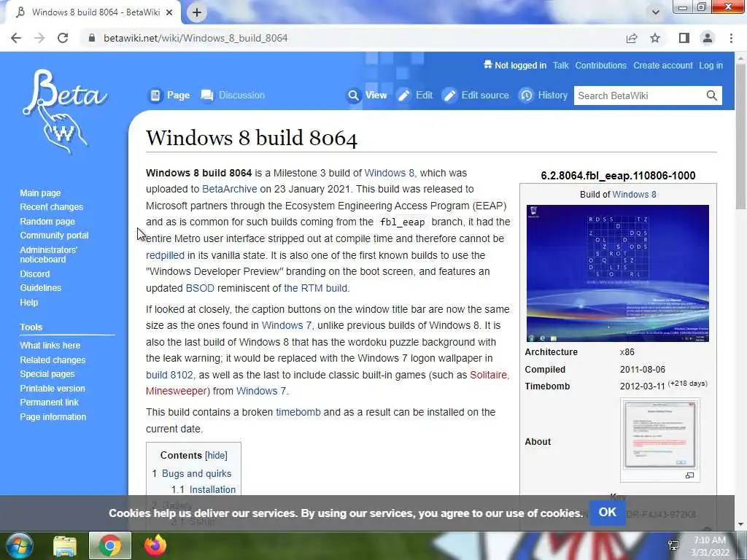
Task: Open Windows Explorer from taskbar
Action: (x=65, y=545)
